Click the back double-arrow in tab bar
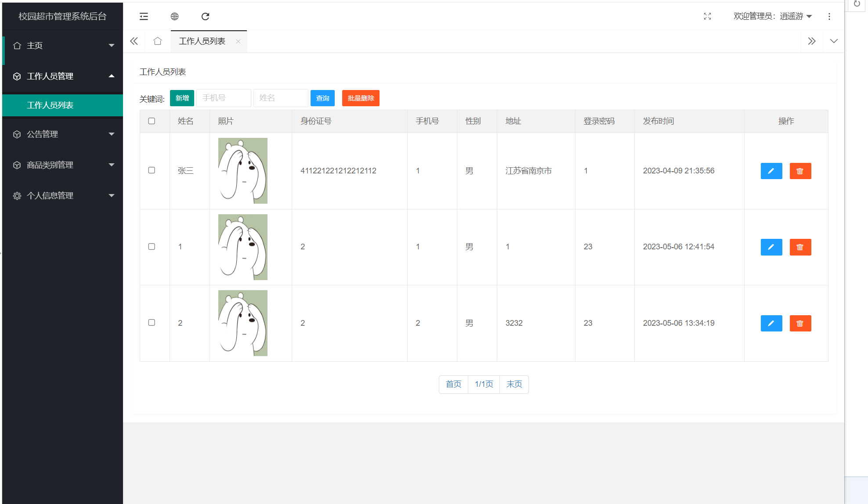 tap(134, 41)
